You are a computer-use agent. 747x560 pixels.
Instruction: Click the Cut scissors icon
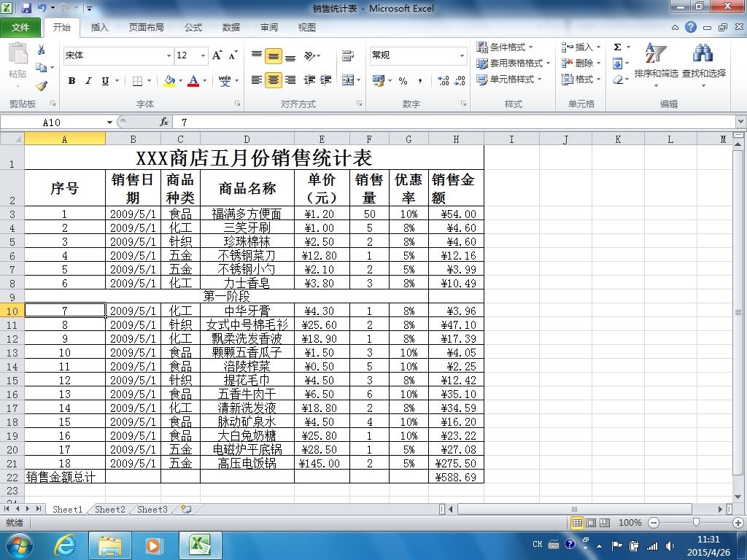[x=42, y=50]
